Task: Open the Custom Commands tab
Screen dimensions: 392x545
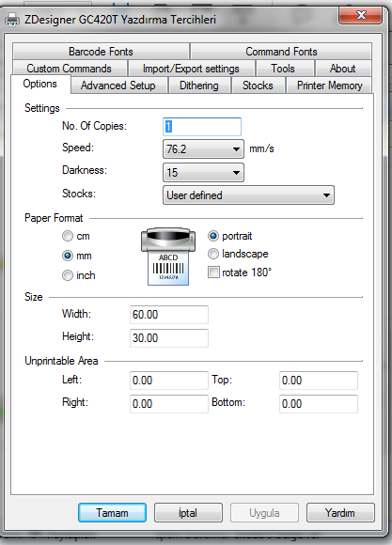Action: pos(70,69)
